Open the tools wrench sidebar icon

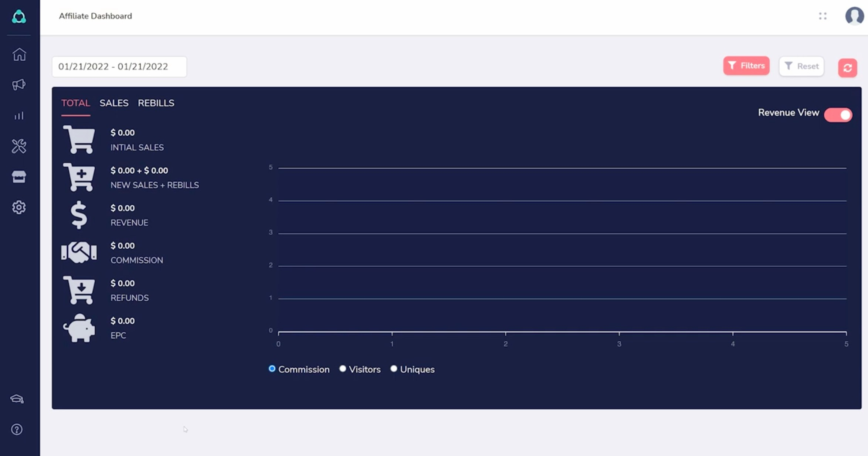19,146
